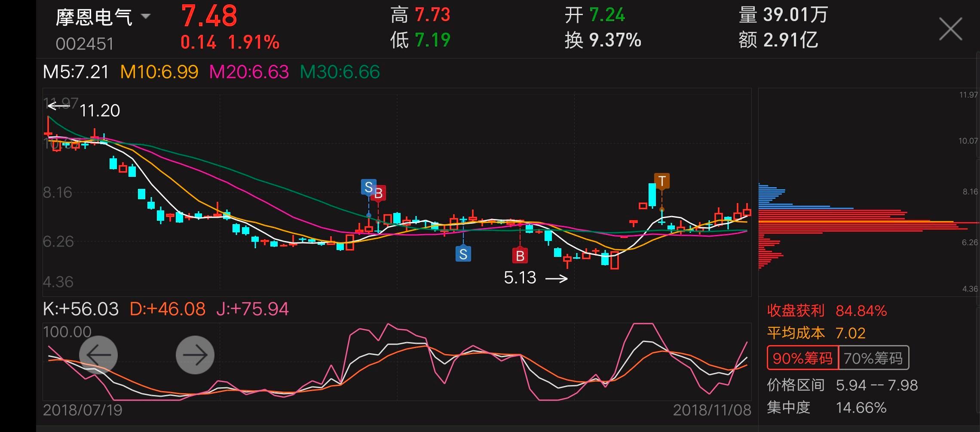The image size is (980, 432).
Task: Click the KDJ indicator sub-chart
Action: tap(397, 361)
